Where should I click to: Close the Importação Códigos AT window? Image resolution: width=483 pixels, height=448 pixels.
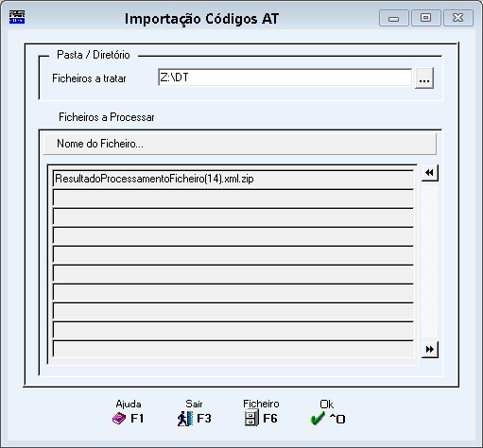(458, 18)
